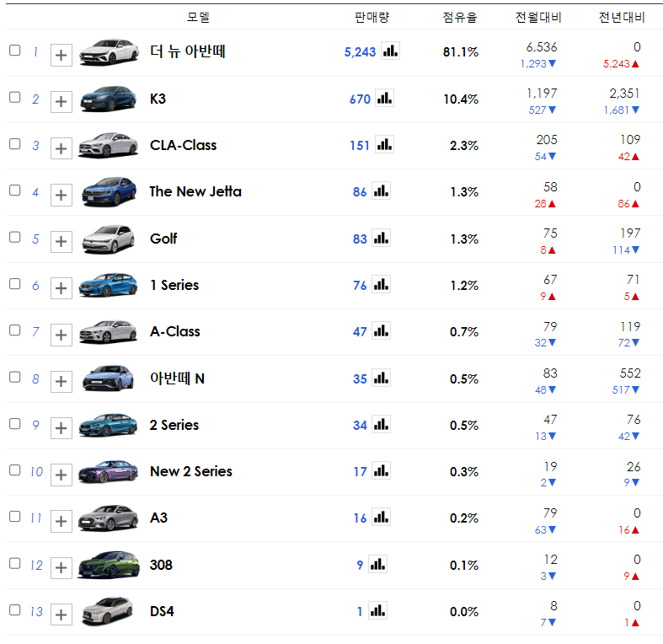The image size is (663, 644).
Task: Open chart icon for New 2 Series
Action: (381, 471)
